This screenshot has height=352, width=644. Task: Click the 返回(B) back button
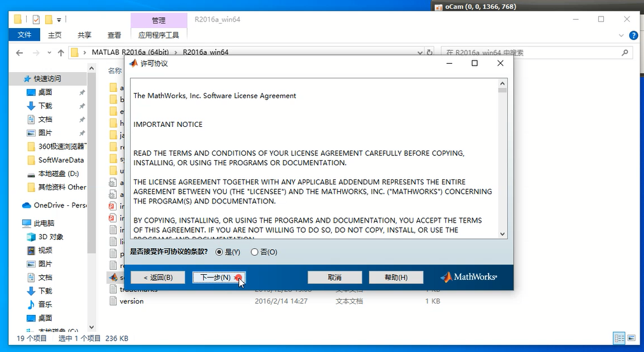coord(158,277)
